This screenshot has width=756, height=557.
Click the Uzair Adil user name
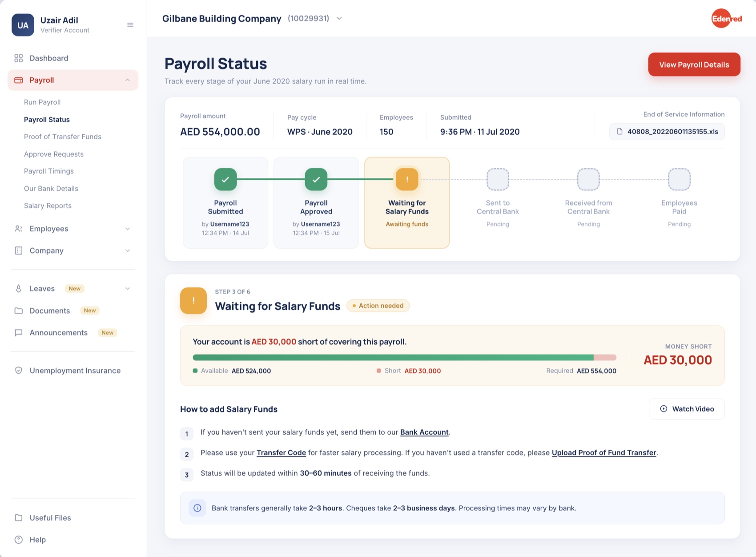pyautogui.click(x=59, y=20)
